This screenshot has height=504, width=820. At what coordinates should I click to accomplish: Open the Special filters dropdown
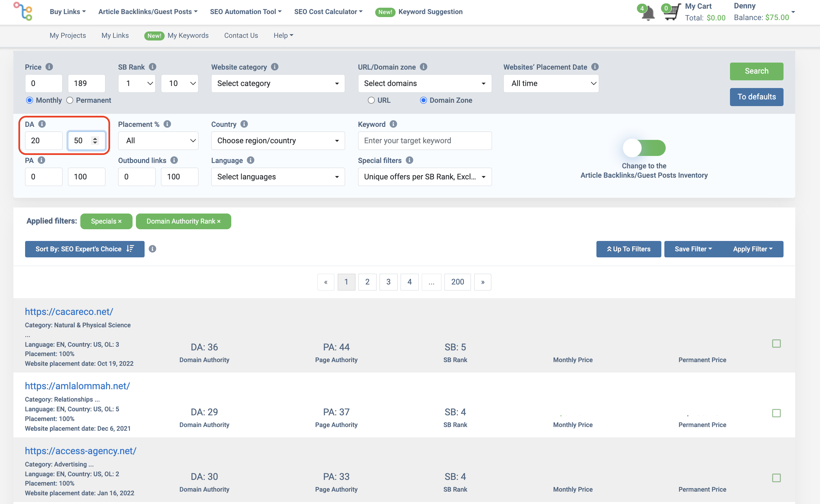(425, 177)
